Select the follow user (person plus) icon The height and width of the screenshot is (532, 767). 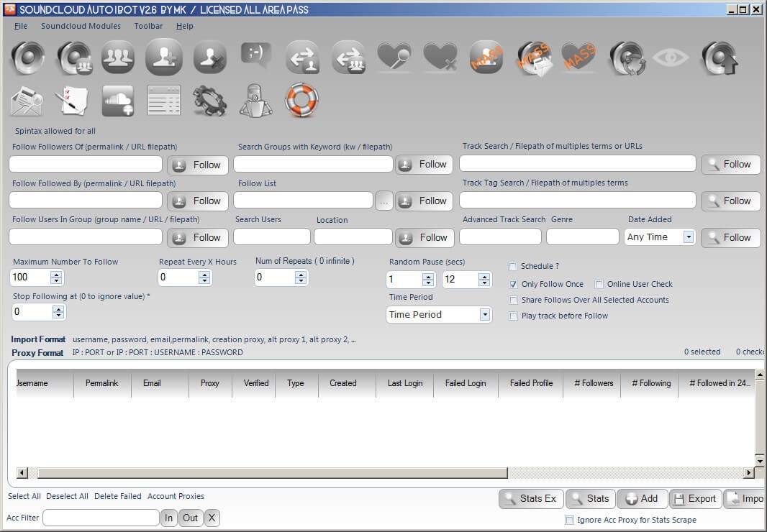click(164, 58)
